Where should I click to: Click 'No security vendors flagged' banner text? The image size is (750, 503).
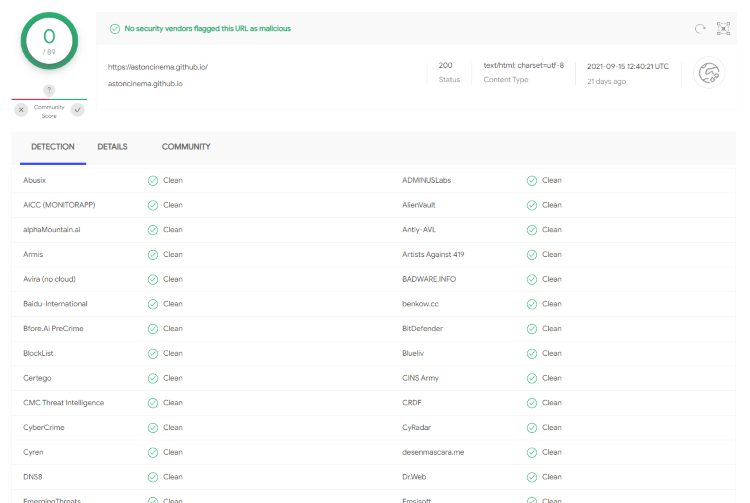208,29
